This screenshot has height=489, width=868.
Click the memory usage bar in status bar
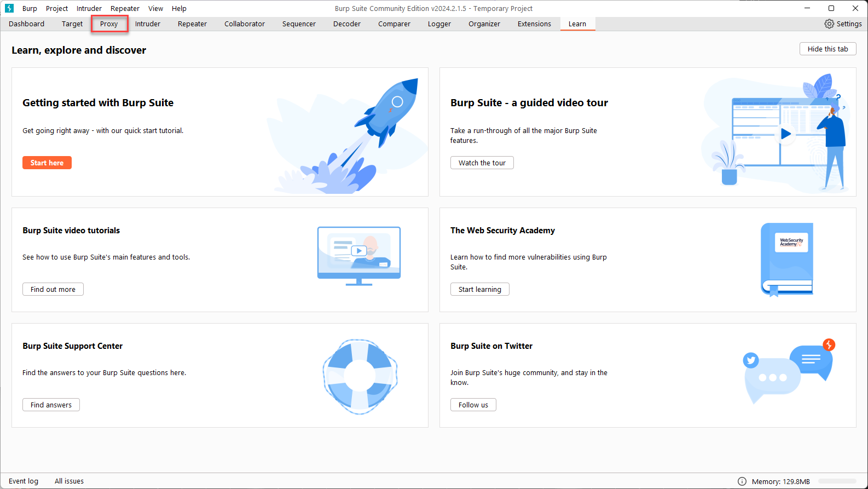(x=837, y=481)
